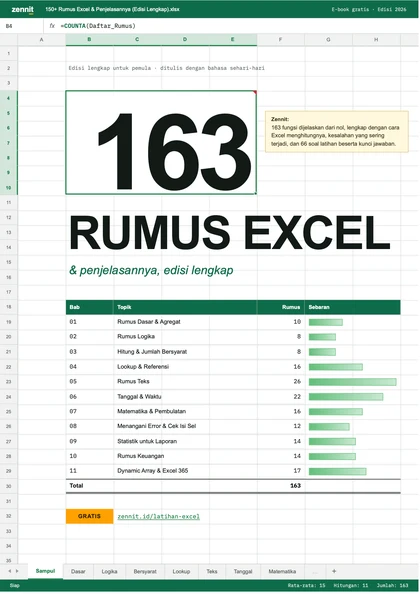Select row 1 header
The width and height of the screenshot is (420, 594).
click(x=9, y=53)
